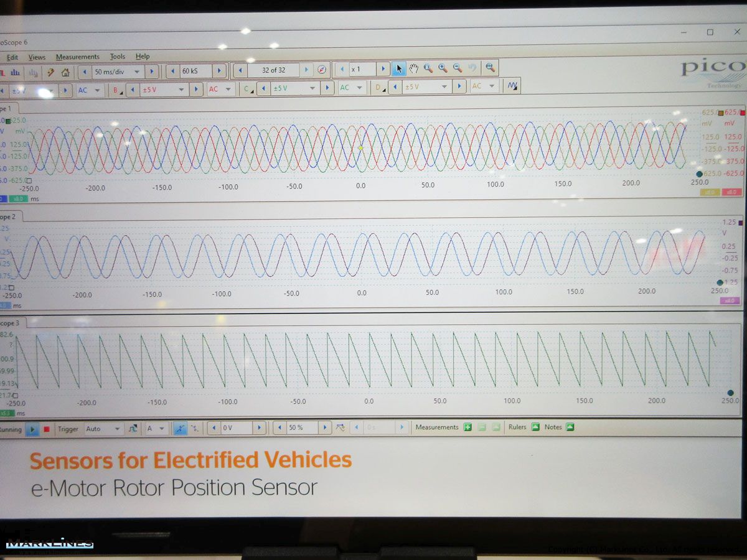Open channel D coupling AC dropdown
Screen dimensions: 747x560
click(x=484, y=86)
